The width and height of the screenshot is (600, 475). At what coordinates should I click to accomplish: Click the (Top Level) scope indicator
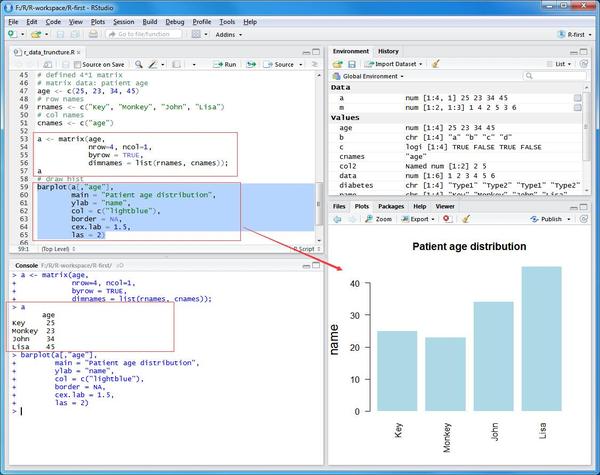(58, 249)
